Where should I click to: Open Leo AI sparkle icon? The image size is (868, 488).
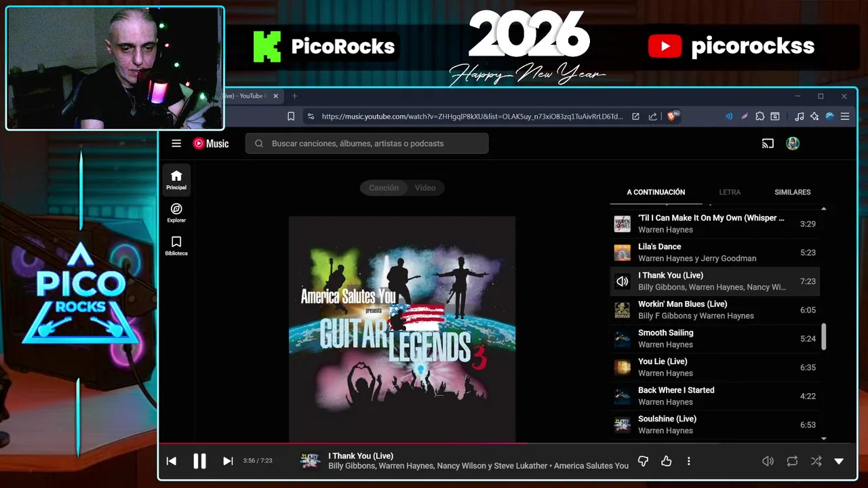(814, 117)
